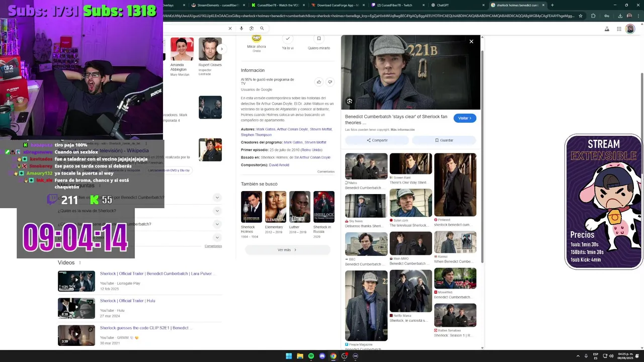Image resolution: width=644 pixels, height=362 pixels.
Task: Open the Amanda Abbington cast photo
Action: pos(182,49)
